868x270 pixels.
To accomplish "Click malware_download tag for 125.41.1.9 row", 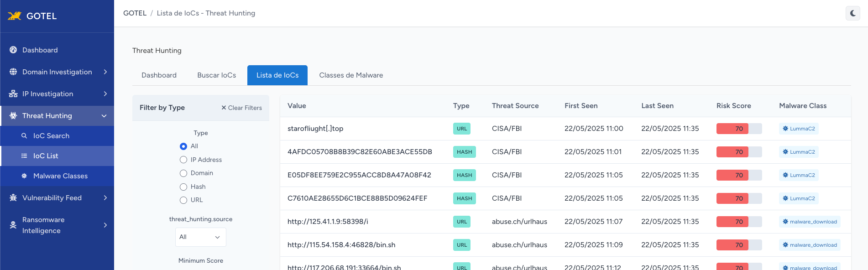I will 810,222.
